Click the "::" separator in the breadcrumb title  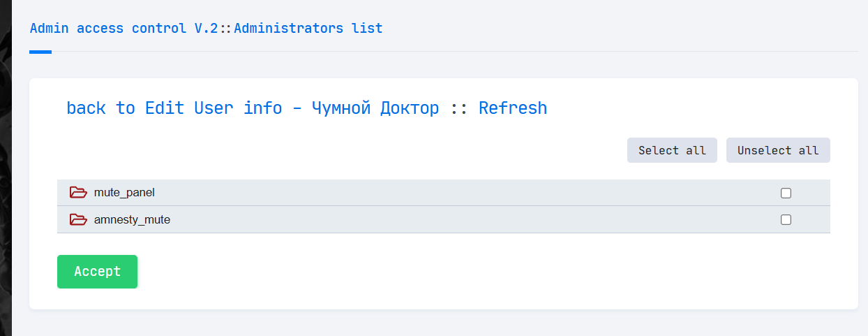point(227,29)
